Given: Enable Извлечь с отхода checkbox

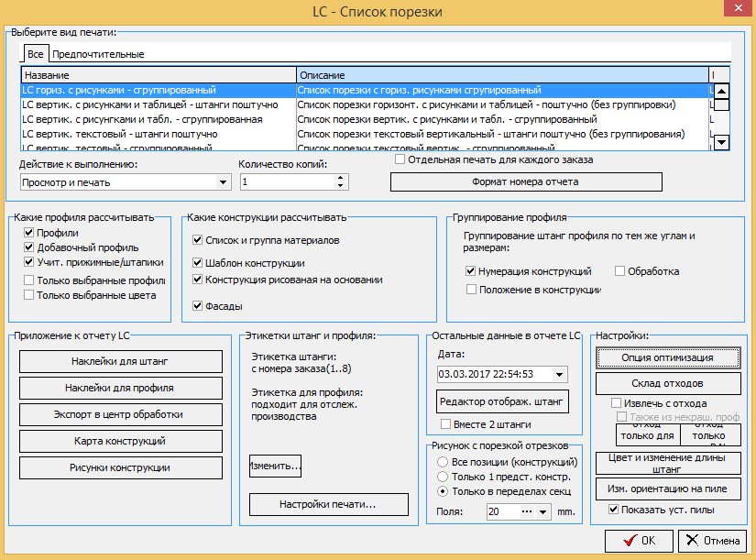Looking at the screenshot, I should pyautogui.click(x=616, y=402).
